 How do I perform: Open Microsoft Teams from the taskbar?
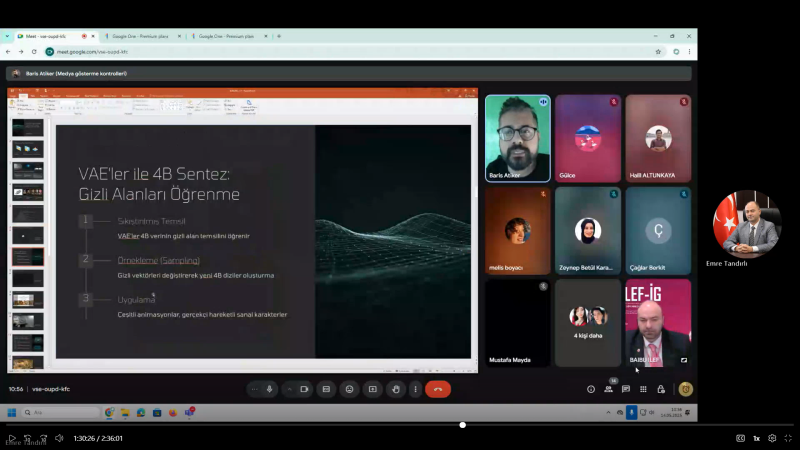pyautogui.click(x=189, y=412)
